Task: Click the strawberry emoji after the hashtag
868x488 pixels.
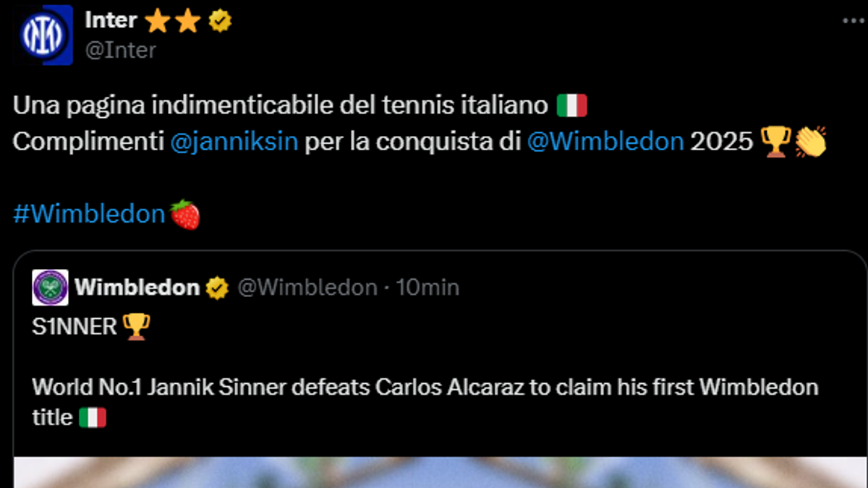Action: coord(185,215)
